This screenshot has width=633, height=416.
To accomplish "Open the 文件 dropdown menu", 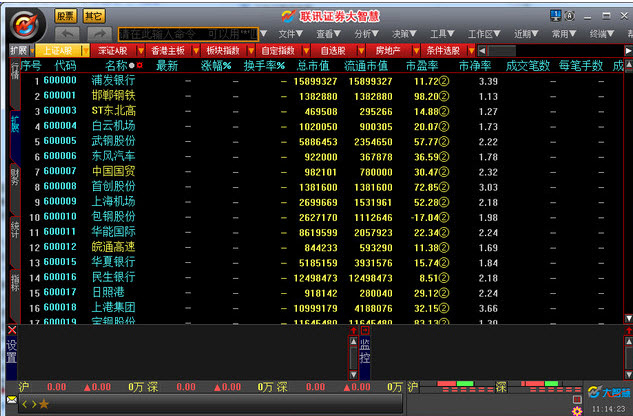I will click(x=291, y=34).
